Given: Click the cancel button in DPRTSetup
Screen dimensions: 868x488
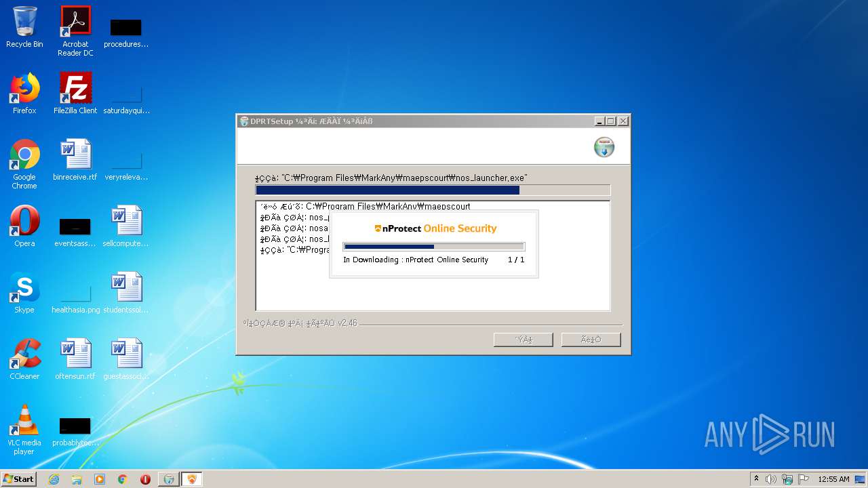Looking at the screenshot, I should click(x=591, y=340).
